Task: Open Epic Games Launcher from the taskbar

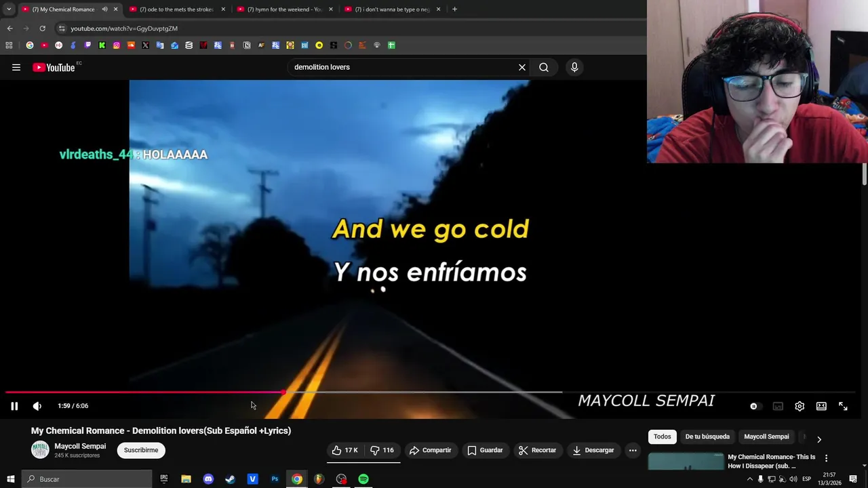Action: (x=164, y=479)
